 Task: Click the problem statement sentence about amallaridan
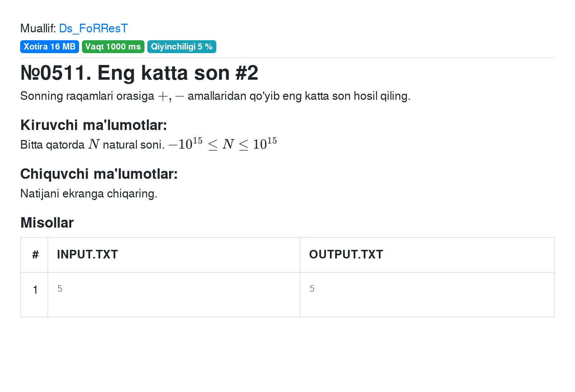coord(215,96)
